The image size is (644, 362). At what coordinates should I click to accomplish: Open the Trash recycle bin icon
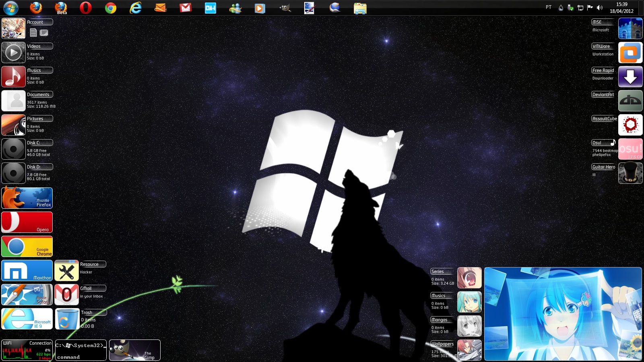pyautogui.click(x=67, y=319)
